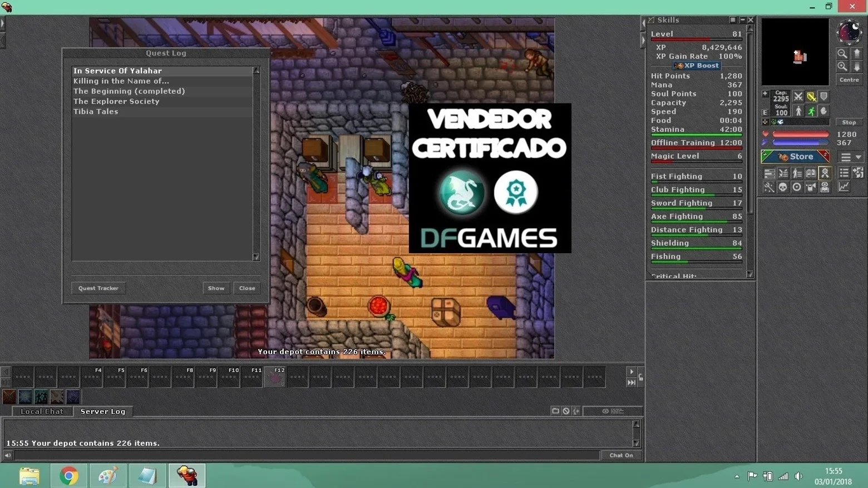Image resolution: width=868 pixels, height=488 pixels.
Task: Click the logout arrow icon
Action: click(858, 173)
